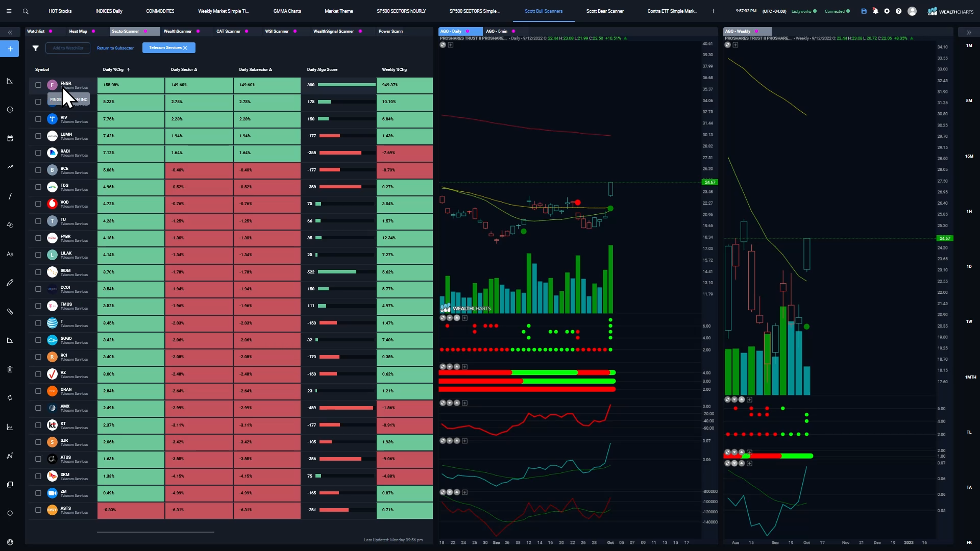
Task: Click the 24.67 price label on the daily chart
Action: point(709,182)
